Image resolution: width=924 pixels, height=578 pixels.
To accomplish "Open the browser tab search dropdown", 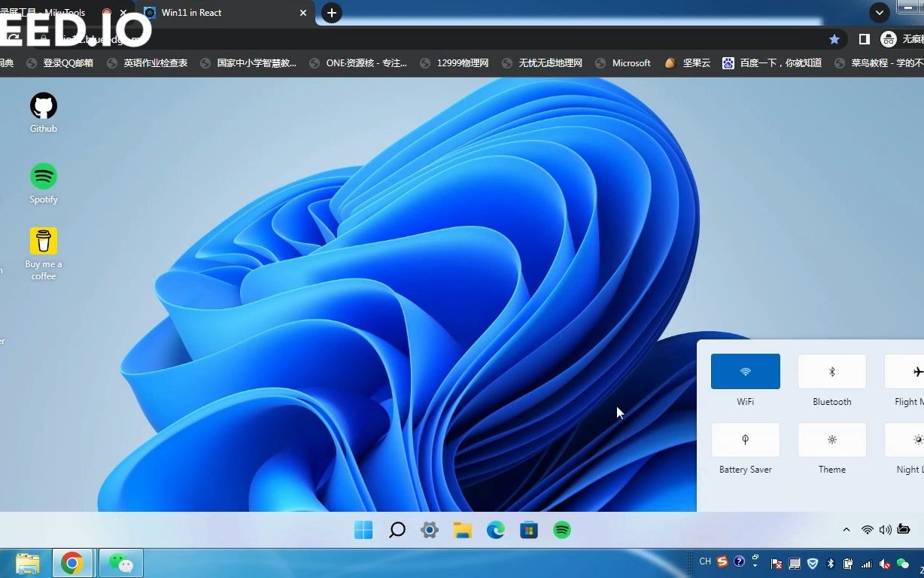I will point(879,13).
